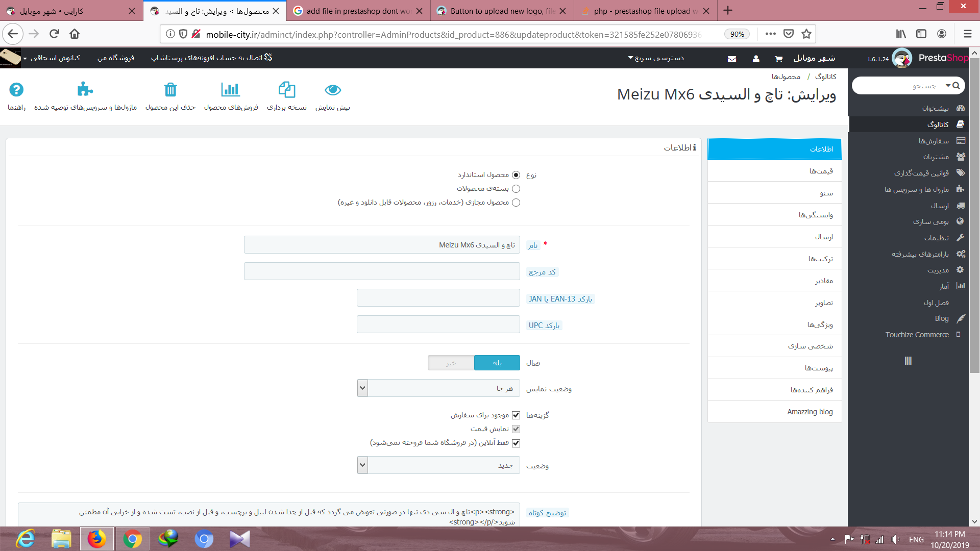This screenshot has height=551, width=980.
Task: Open new browser tab with plus button
Action: [x=728, y=11]
